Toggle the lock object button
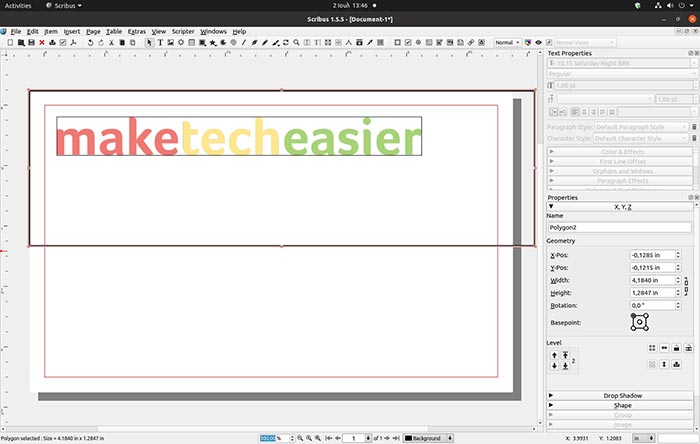Viewport: 700px width, 444px height. pos(676,348)
